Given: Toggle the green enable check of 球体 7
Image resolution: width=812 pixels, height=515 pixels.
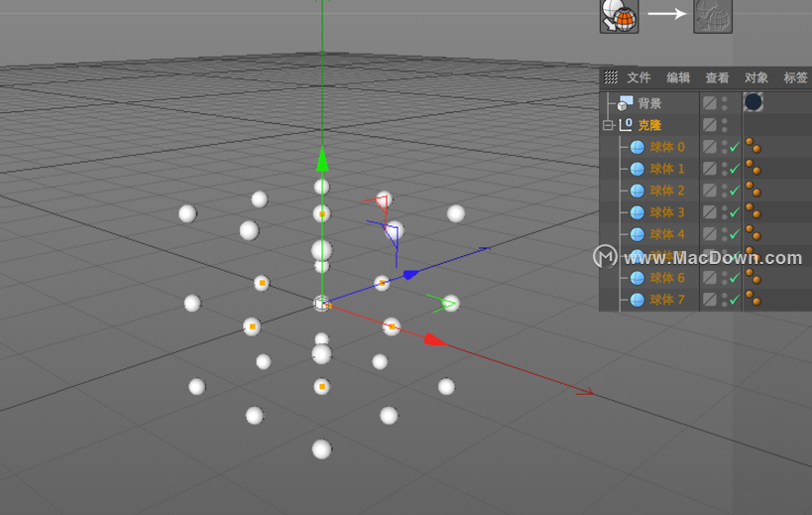Looking at the screenshot, I should coord(735,300).
